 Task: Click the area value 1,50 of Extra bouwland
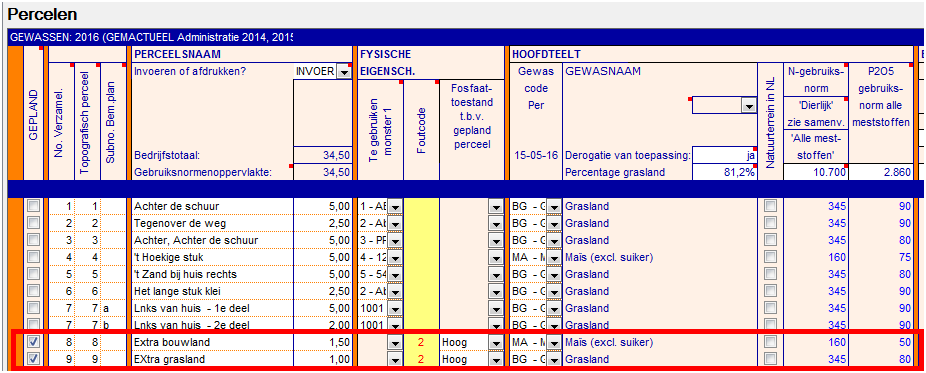pyautogui.click(x=322, y=343)
